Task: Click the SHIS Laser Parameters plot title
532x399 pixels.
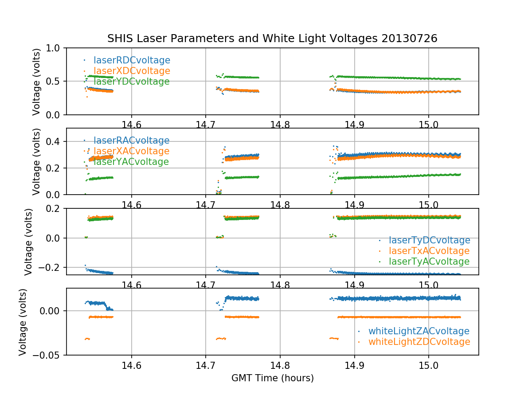Action: 272,39
